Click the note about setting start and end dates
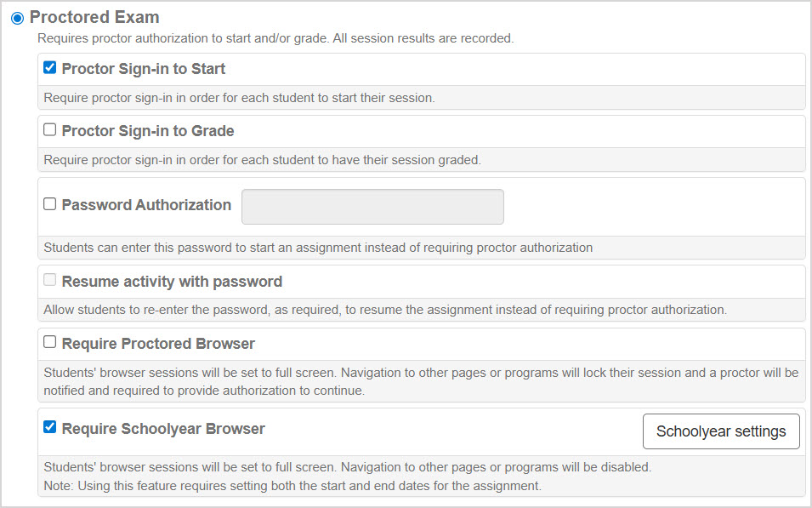 pyautogui.click(x=292, y=486)
